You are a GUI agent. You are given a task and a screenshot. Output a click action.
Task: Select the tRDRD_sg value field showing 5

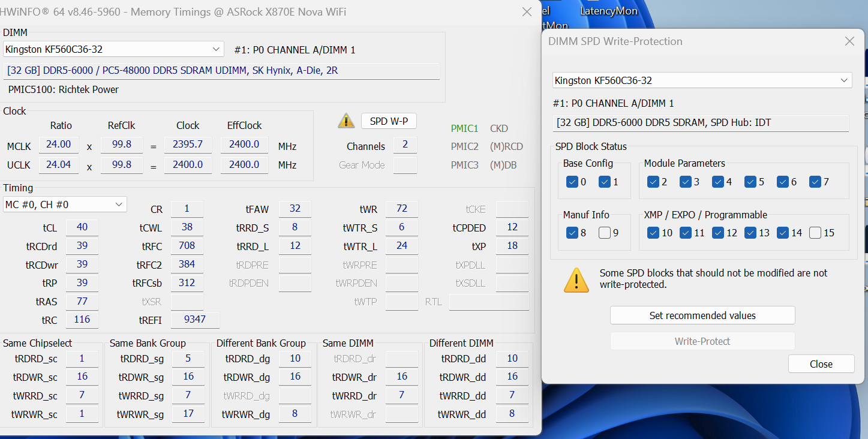point(188,359)
